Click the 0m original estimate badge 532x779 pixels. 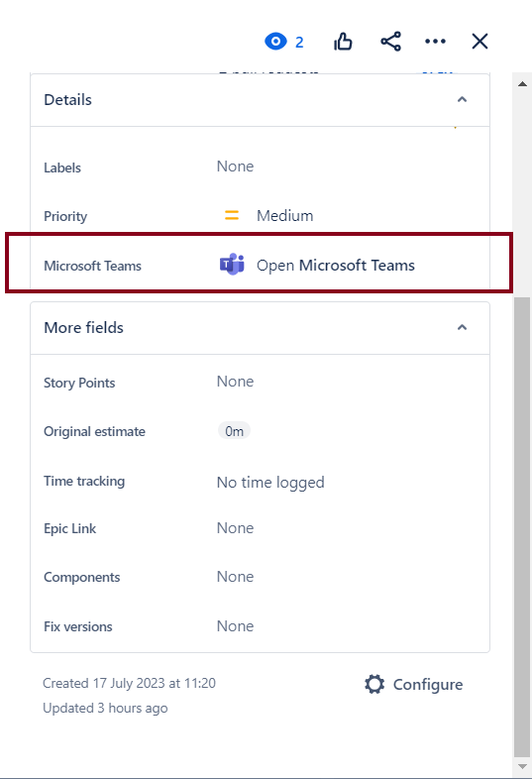pos(234,431)
